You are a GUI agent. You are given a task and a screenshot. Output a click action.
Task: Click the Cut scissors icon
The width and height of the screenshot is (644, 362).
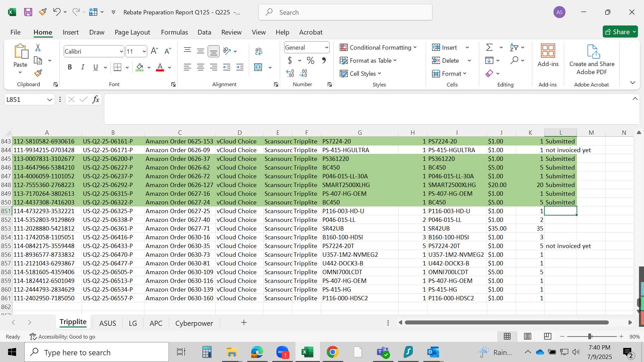point(38,48)
